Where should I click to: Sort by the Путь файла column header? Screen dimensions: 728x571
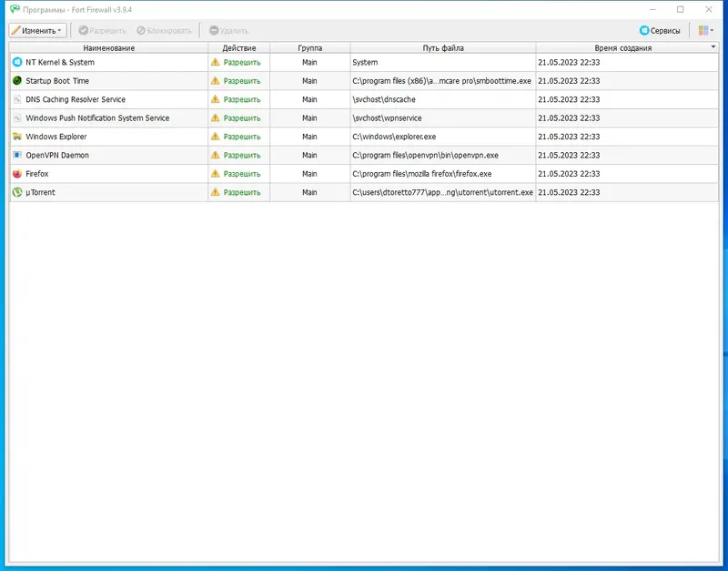tap(443, 48)
